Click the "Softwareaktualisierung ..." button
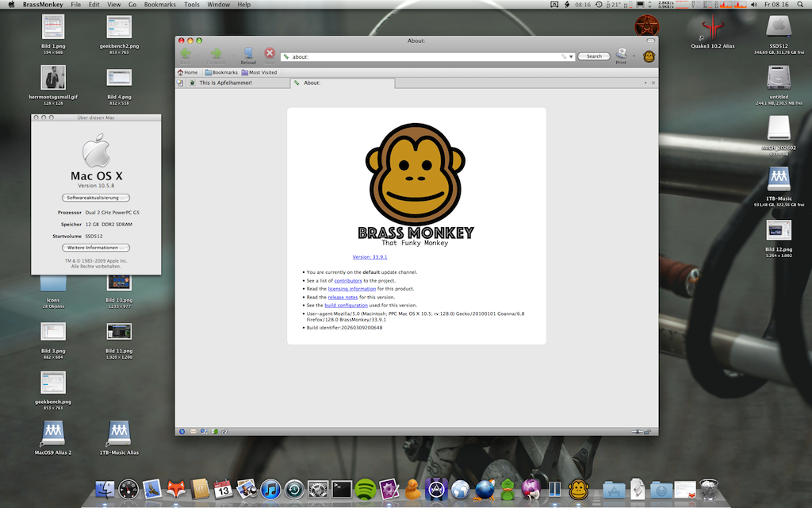 tap(96, 198)
